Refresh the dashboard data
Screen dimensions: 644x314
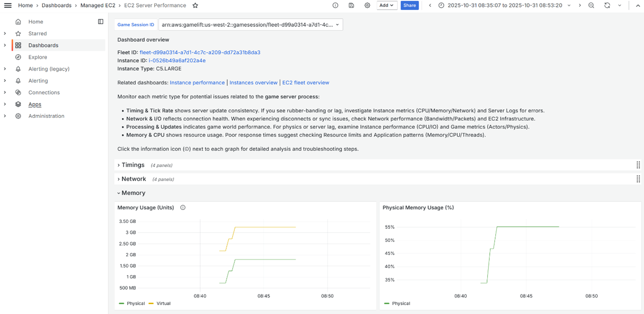(x=607, y=5)
